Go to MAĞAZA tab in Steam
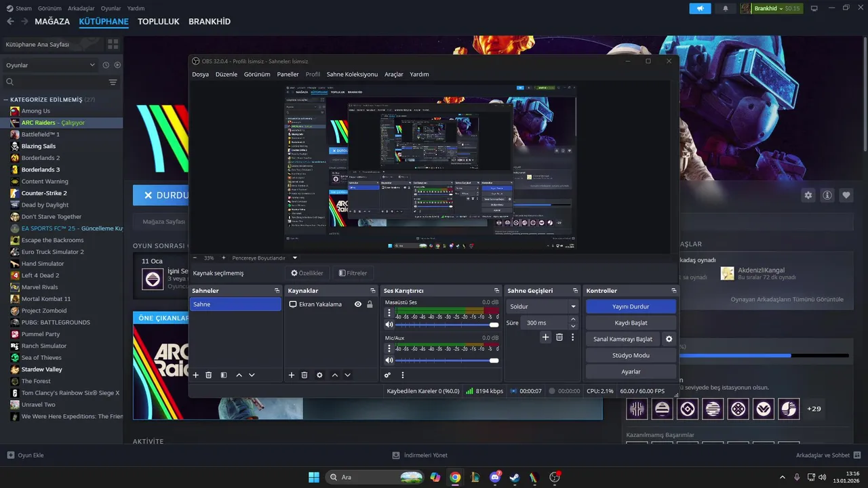The width and height of the screenshot is (868, 488). click(x=52, y=22)
